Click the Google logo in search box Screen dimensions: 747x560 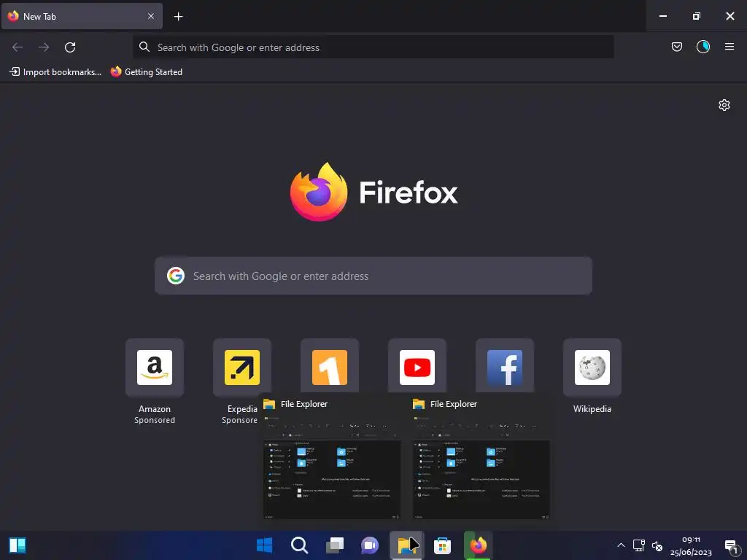pyautogui.click(x=176, y=276)
